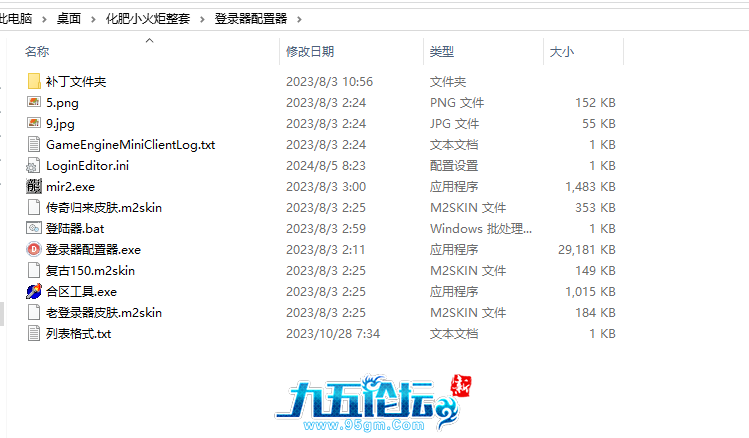Select the 列表格式.txt file name

point(78,333)
